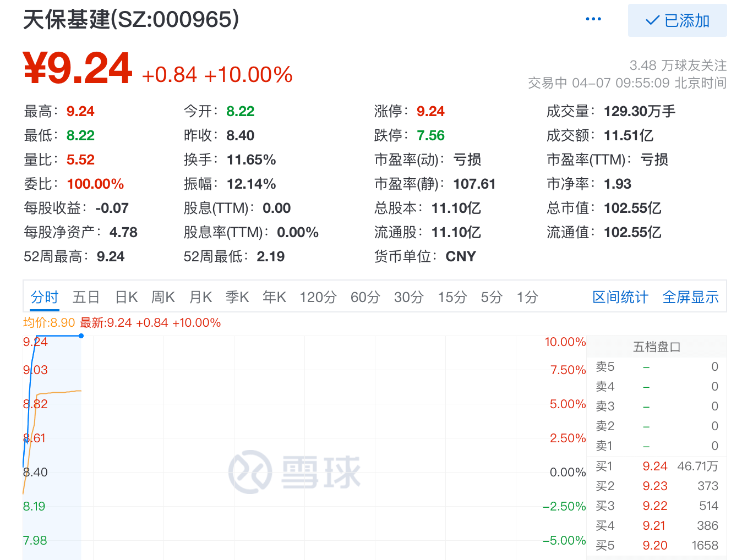Click the 3.48 万球友关注 followers text

click(678, 65)
